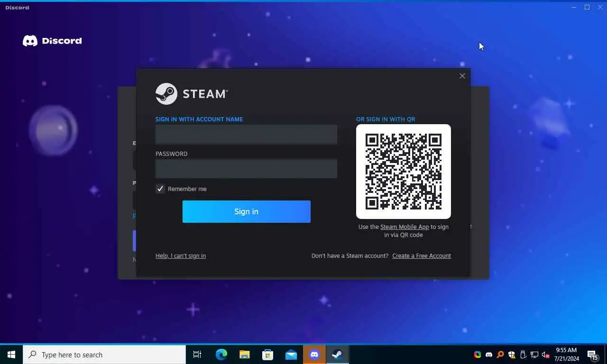Click the Safely Remove Hardware tray icon
The width and height of the screenshot is (607, 364).
click(x=523, y=355)
